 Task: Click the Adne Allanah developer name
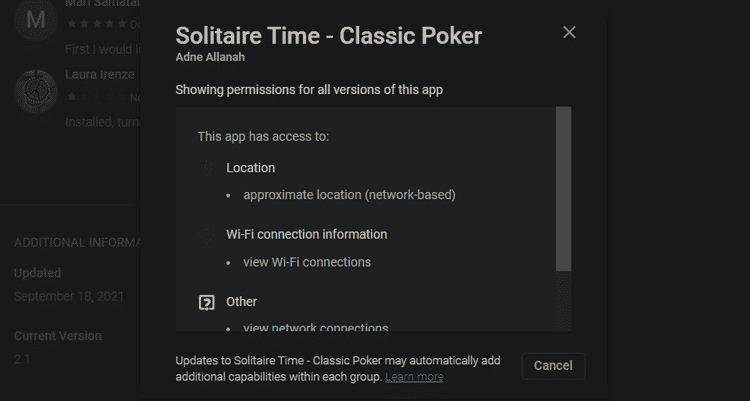coord(210,58)
